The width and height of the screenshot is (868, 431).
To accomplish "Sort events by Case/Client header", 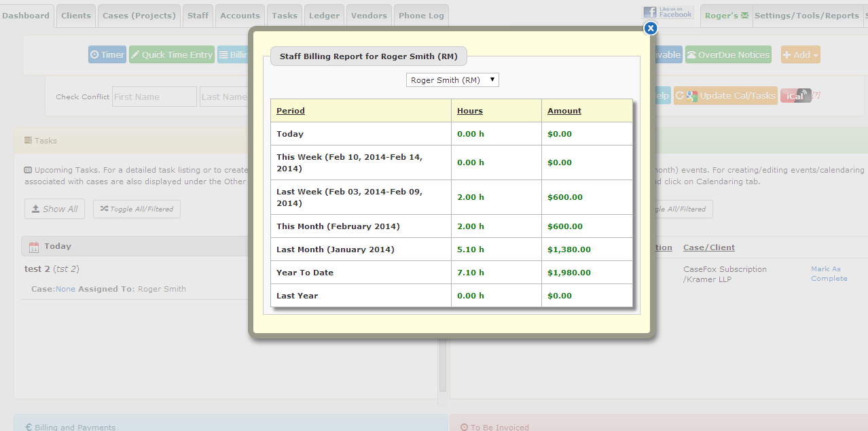I will [709, 247].
